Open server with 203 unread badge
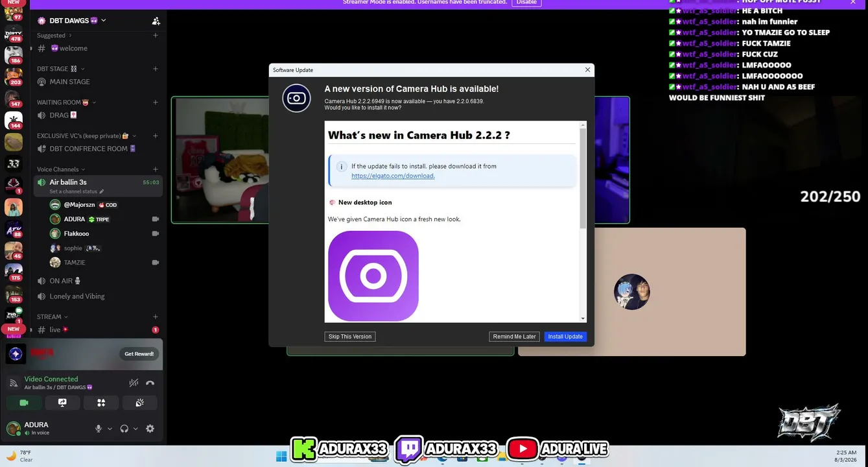 point(14,77)
